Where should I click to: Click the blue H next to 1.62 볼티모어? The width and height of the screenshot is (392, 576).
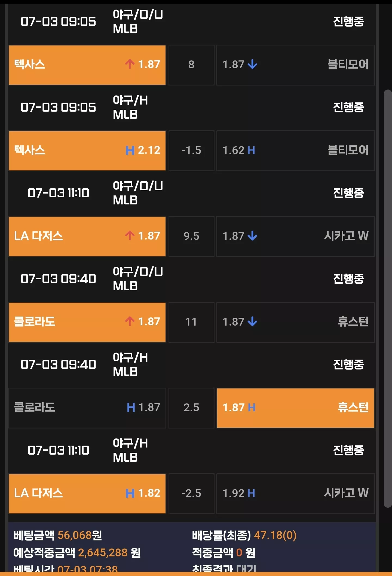pos(251,150)
